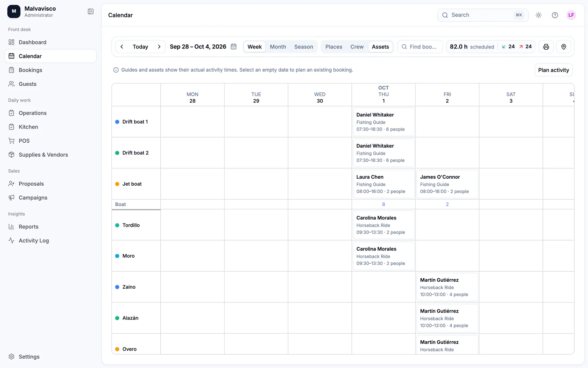Open Carolina Morales booking on Tordillo

[x=384, y=225]
